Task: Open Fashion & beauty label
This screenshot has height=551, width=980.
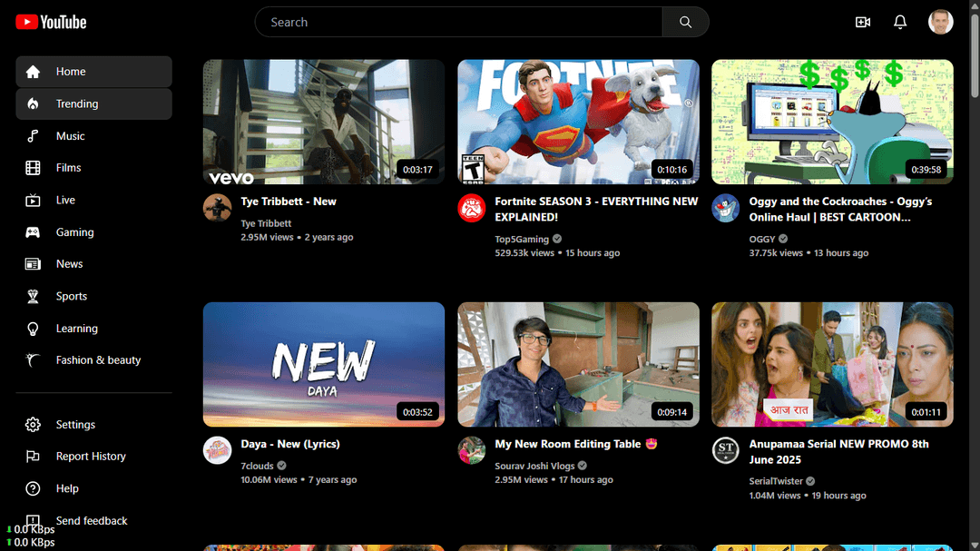Action: click(98, 360)
